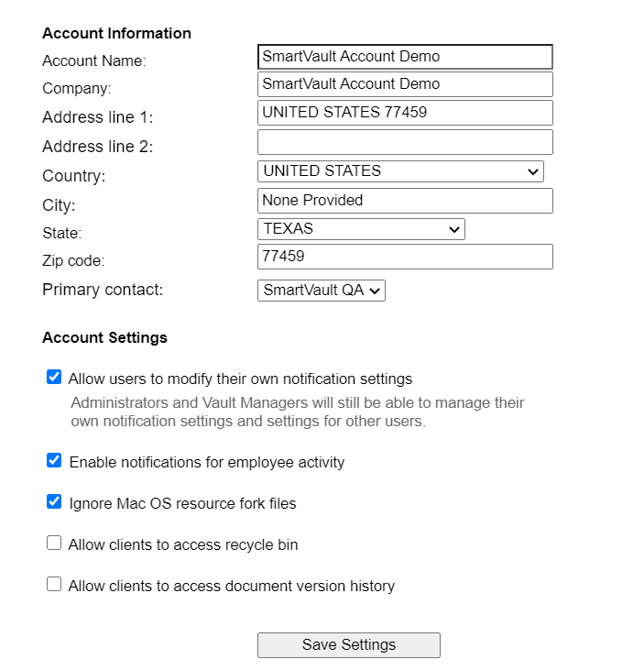Toggle Ignore Mac OS resource fork files
The width and height of the screenshot is (644, 670).
[x=54, y=502]
